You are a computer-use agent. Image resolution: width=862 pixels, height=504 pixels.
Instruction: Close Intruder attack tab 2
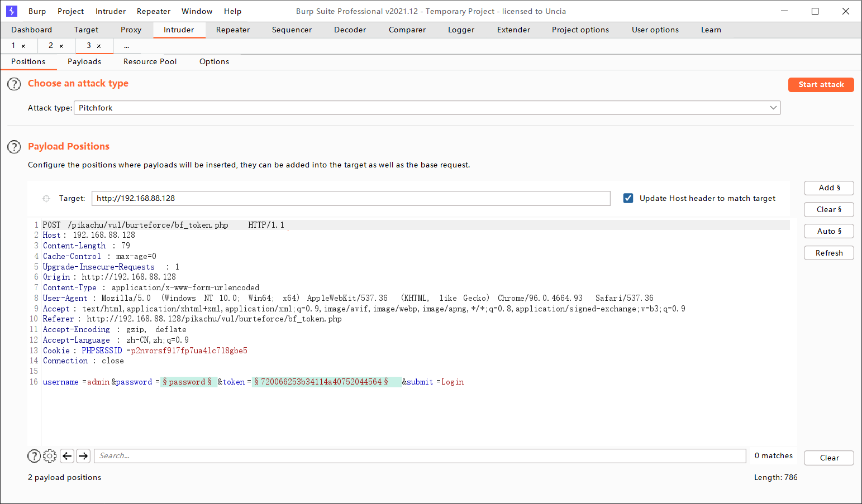(x=61, y=46)
